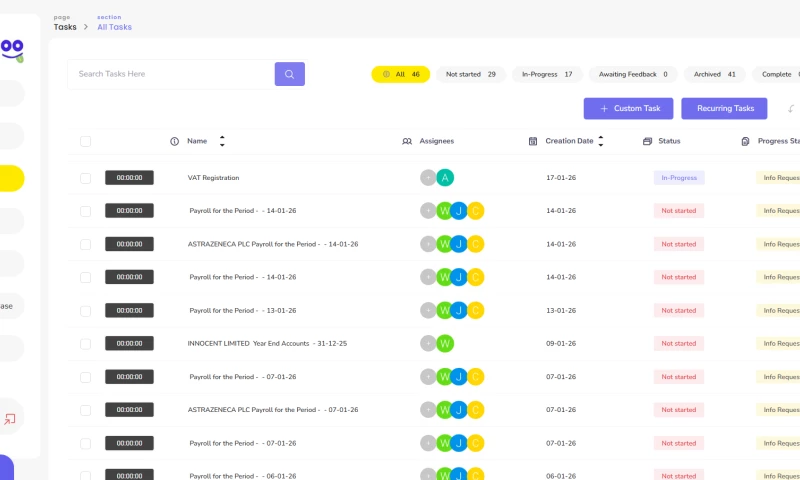Click the info icon next to Name
The width and height of the screenshot is (800, 480).
pos(174,141)
